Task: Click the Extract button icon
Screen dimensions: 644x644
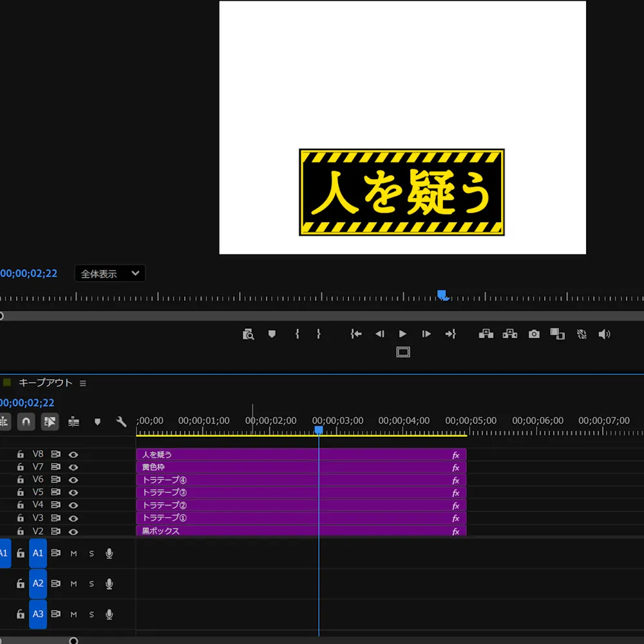Action: tap(509, 334)
